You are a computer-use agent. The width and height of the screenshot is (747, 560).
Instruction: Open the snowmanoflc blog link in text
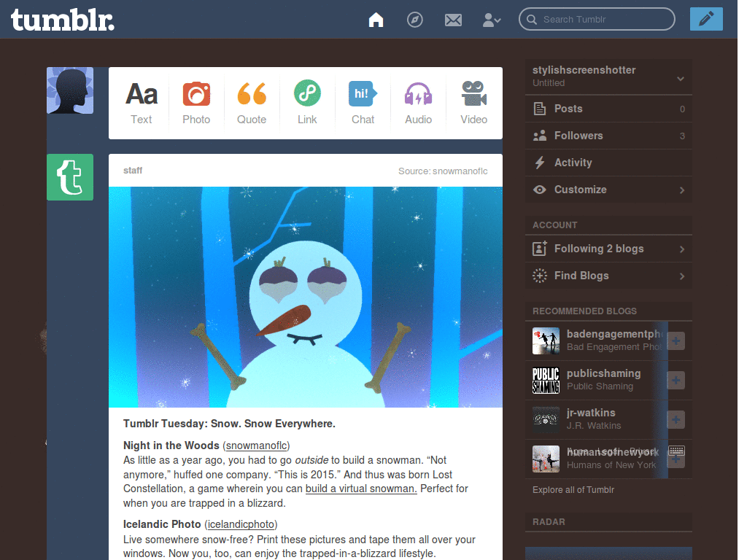[256, 446]
